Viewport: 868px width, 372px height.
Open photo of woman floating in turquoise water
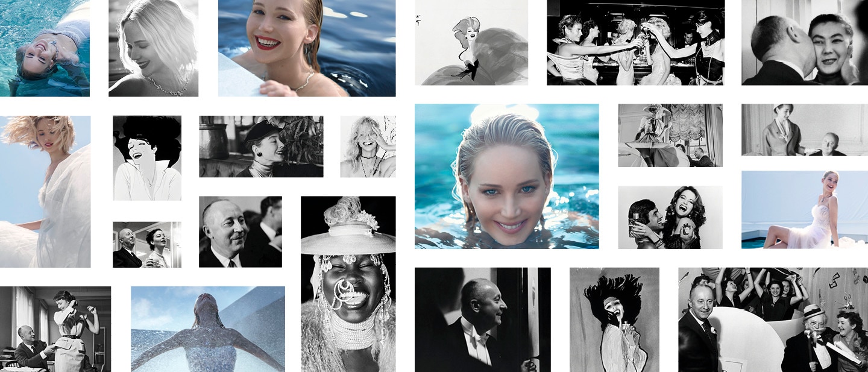click(x=45, y=48)
